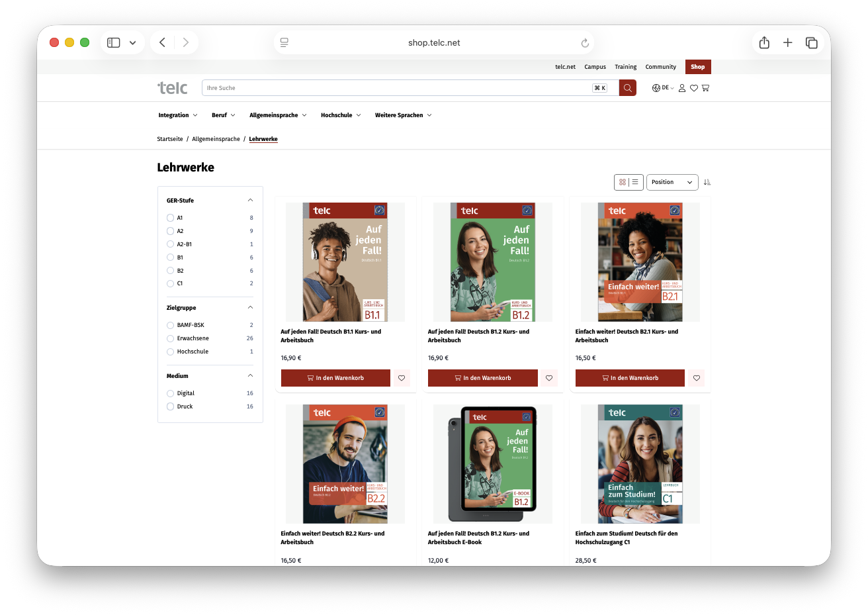Go forward in browser history
This screenshot has height=615, width=868.
coord(186,42)
